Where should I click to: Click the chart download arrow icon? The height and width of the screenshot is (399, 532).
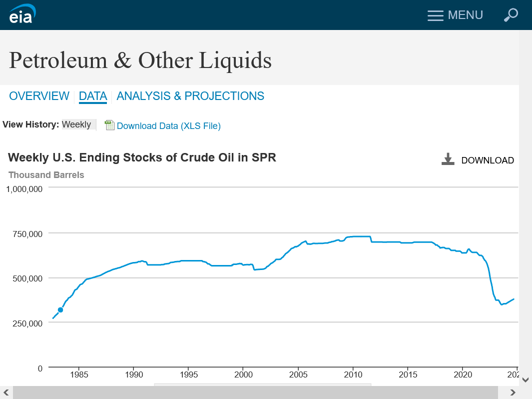click(x=448, y=159)
